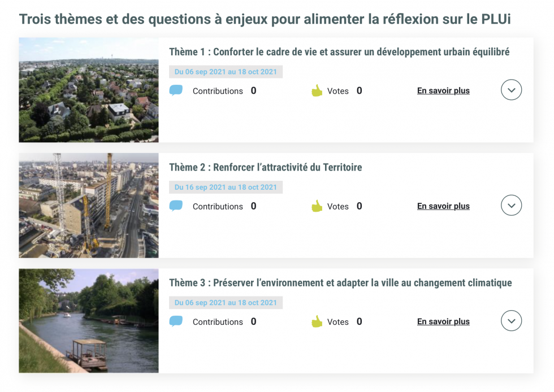
Task: Click the Thème 1 blue contributions speech bubble icon
Action: pyautogui.click(x=176, y=90)
